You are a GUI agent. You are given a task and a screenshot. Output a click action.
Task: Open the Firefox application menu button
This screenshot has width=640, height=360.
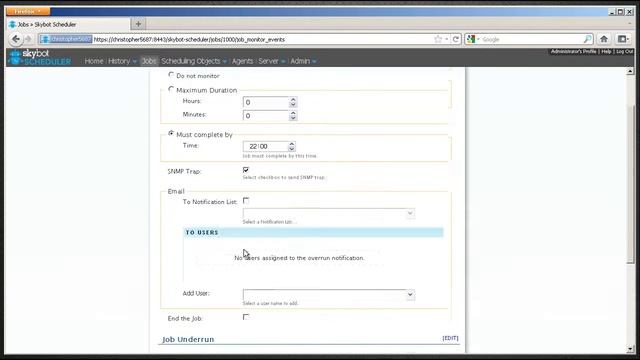pos(28,11)
